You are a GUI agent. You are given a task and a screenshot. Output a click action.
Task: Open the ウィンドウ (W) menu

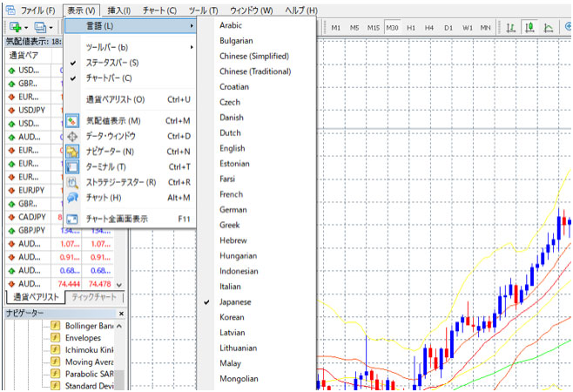point(252,10)
